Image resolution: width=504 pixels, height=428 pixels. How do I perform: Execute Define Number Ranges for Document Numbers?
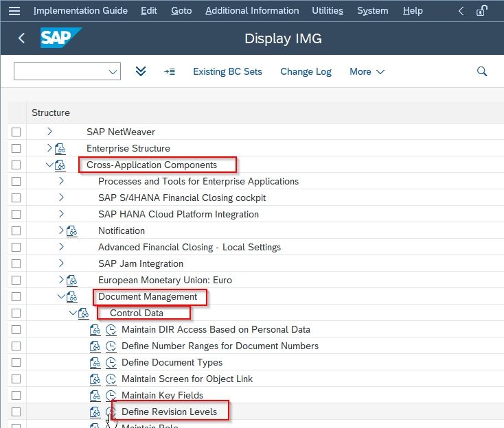[x=111, y=346]
